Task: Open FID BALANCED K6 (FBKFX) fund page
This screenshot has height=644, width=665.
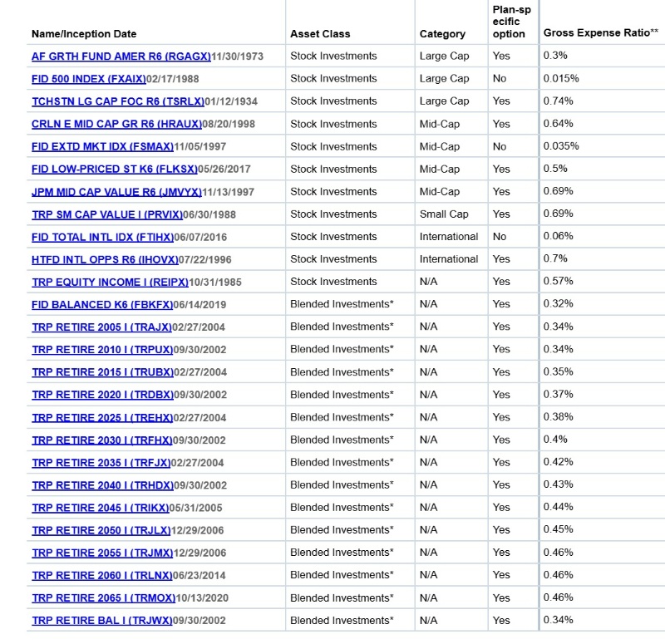Action: pos(101,304)
